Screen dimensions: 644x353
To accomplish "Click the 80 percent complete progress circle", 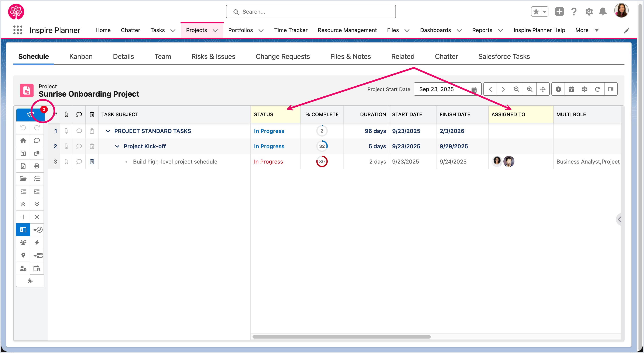I will point(322,161).
